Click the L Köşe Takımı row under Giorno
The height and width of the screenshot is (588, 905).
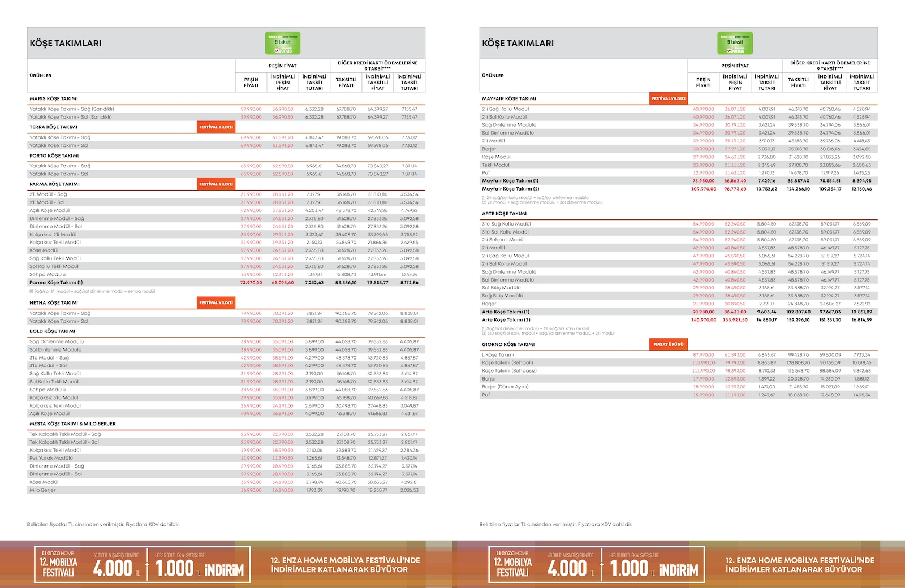coord(679,355)
